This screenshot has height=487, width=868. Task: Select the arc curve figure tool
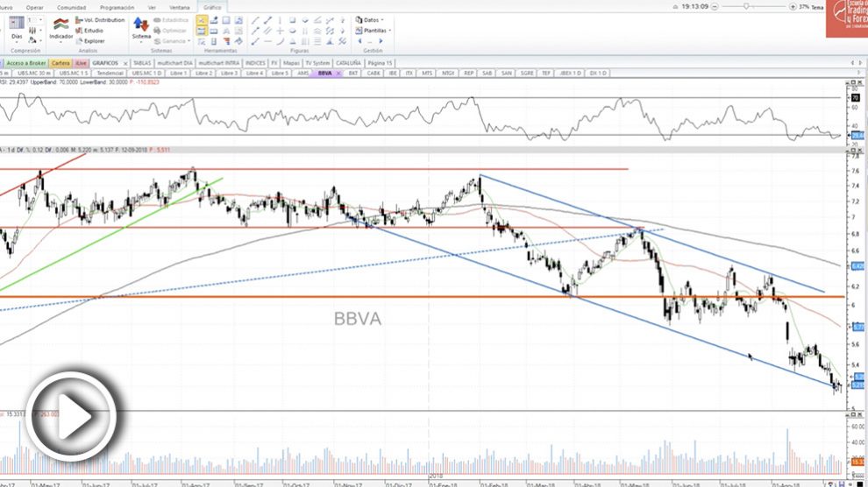tap(280, 41)
